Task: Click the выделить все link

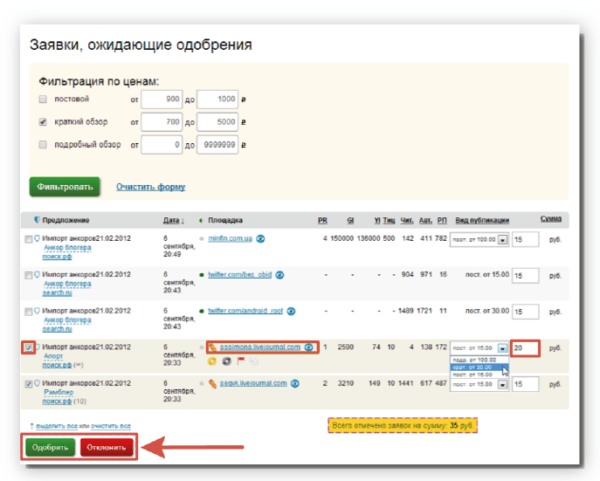Action: point(57,426)
